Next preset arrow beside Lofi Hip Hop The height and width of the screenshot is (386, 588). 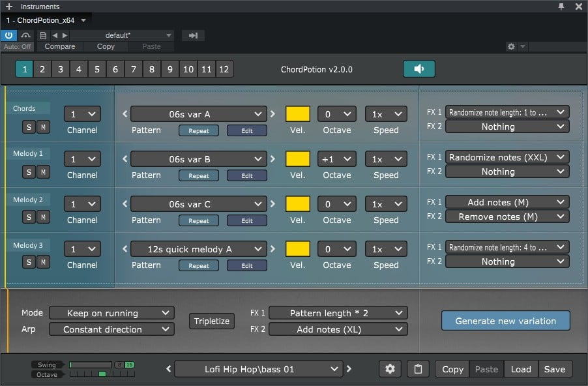click(x=349, y=369)
